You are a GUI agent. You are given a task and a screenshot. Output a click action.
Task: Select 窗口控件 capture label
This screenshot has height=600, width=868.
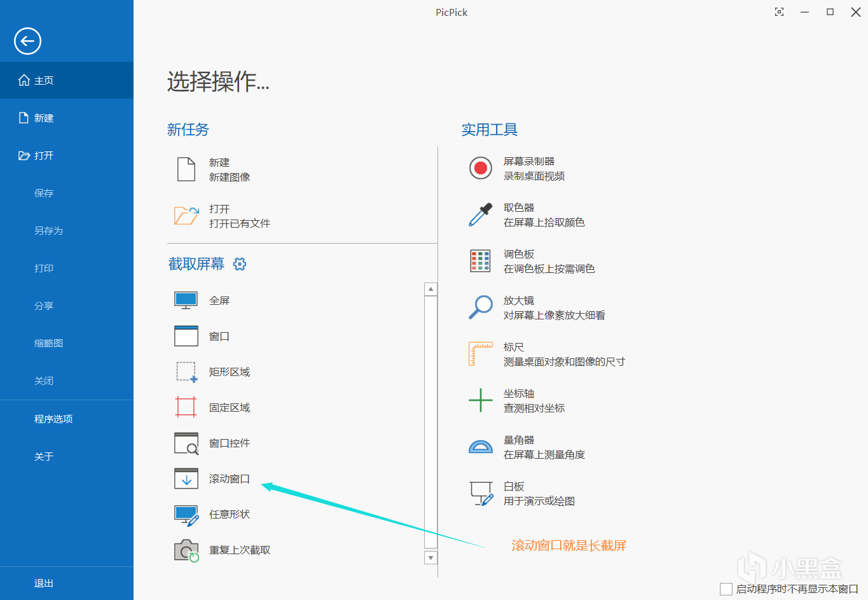[230, 443]
